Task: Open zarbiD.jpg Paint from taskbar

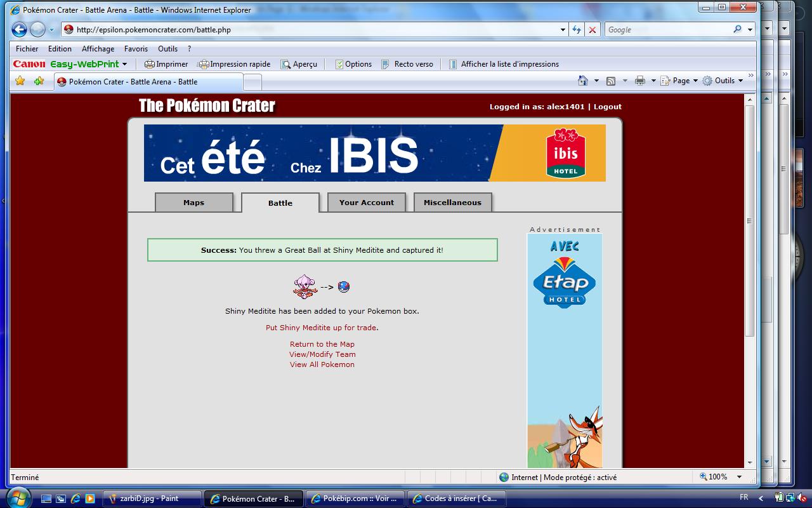Action: (x=151, y=498)
